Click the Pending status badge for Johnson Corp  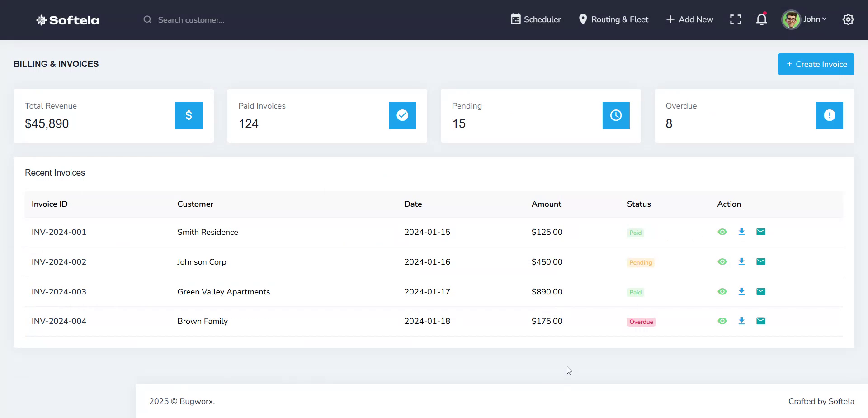click(640, 262)
